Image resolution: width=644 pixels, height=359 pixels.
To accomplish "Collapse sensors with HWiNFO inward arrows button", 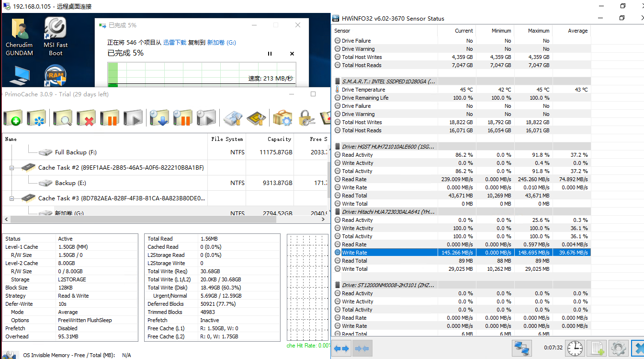I will [362, 348].
